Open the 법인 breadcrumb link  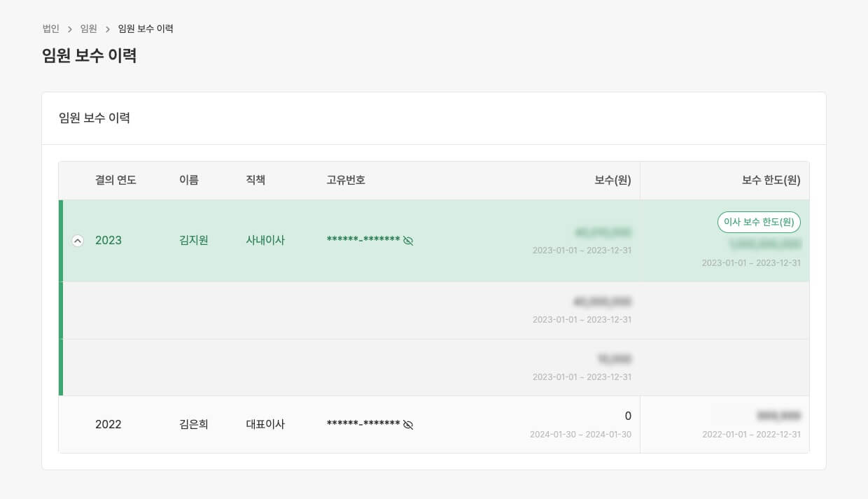click(49, 29)
